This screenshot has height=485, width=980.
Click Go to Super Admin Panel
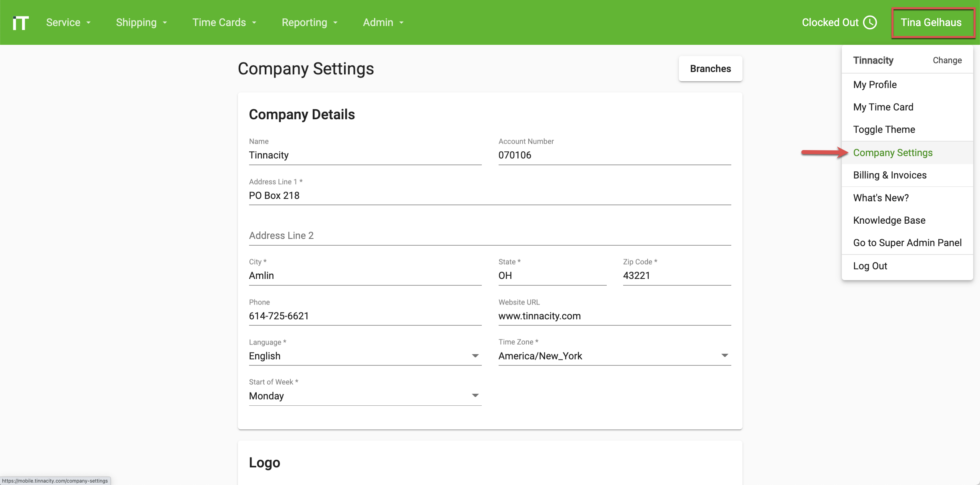tap(907, 242)
